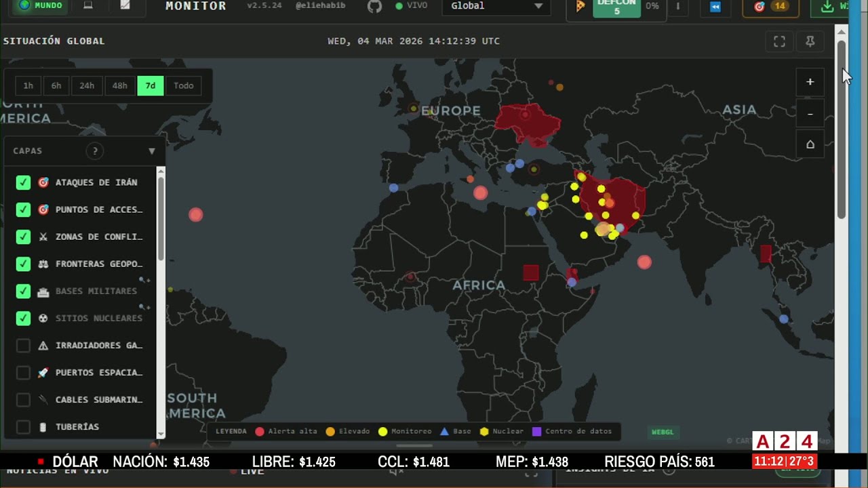Pin the Situación Global panel
Viewport: 868px width, 488px height.
[810, 41]
